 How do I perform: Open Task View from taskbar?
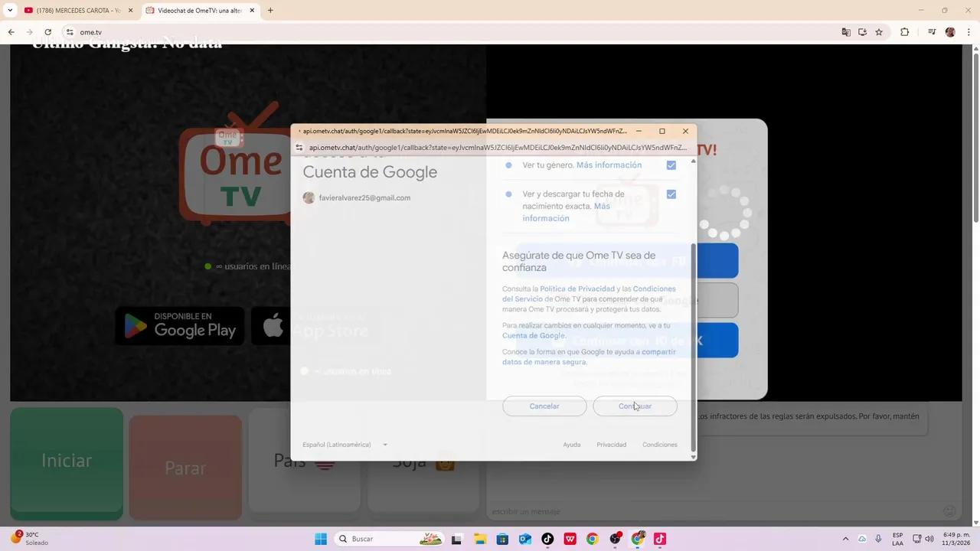tap(457, 539)
